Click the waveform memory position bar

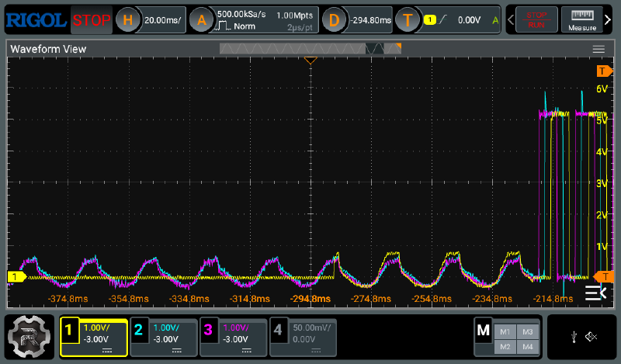pyautogui.click(x=310, y=49)
